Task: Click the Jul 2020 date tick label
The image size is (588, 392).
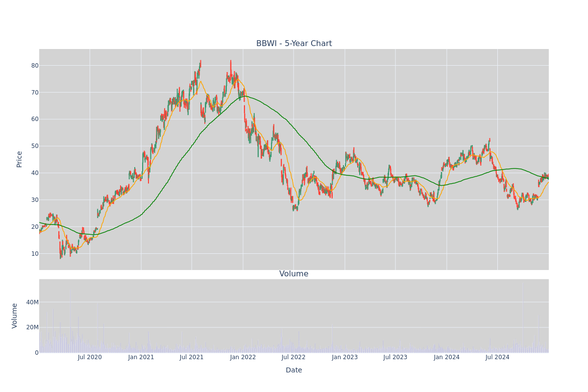Action: tap(90, 357)
